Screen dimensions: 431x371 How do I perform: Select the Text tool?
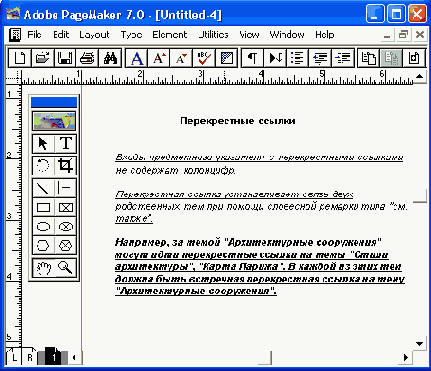(66, 144)
